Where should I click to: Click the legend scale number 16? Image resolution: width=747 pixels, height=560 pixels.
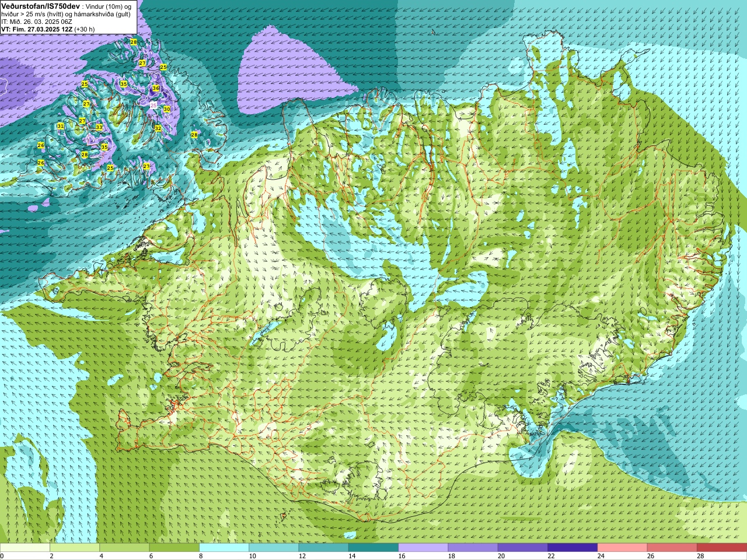(402, 556)
